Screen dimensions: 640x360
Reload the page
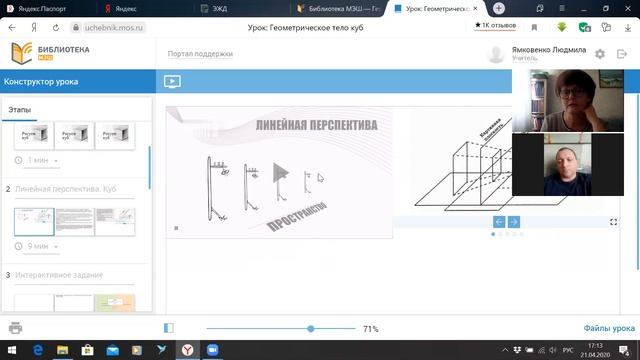click(x=56, y=28)
